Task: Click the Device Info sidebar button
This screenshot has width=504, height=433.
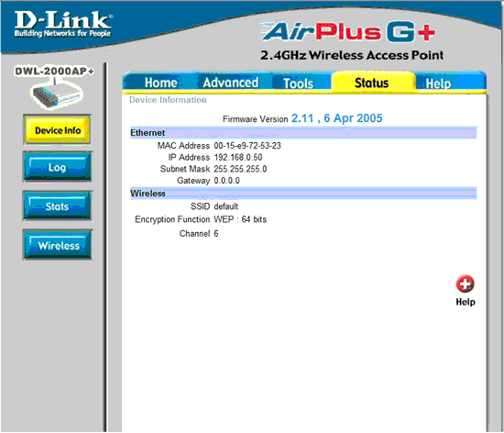Action: click(57, 130)
